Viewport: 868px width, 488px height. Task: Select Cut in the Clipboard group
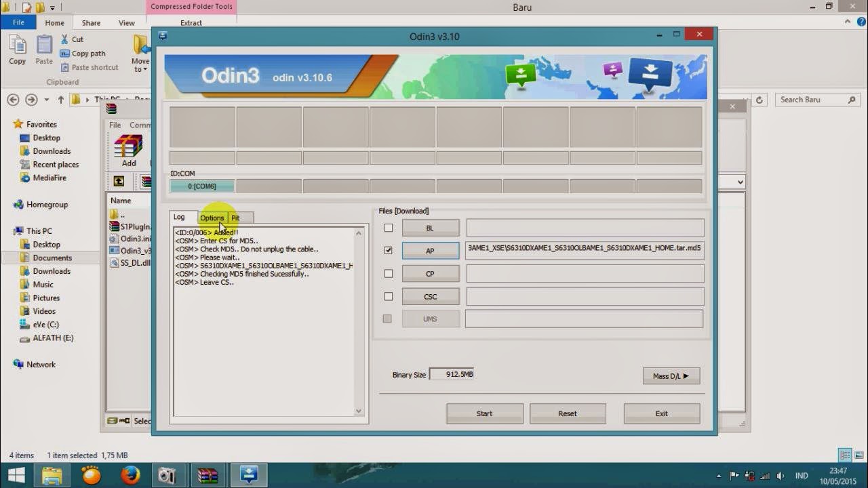72,39
